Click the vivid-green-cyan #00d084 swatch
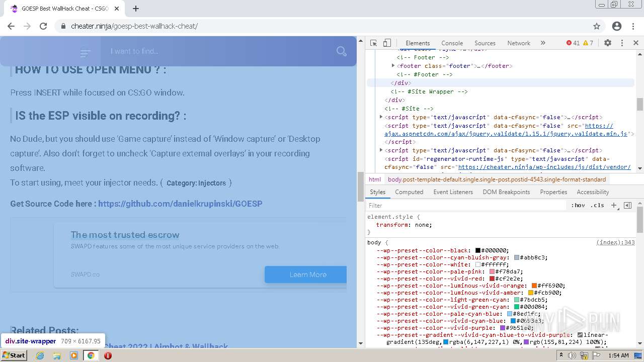The height and width of the screenshot is (362, 644). click(517, 307)
